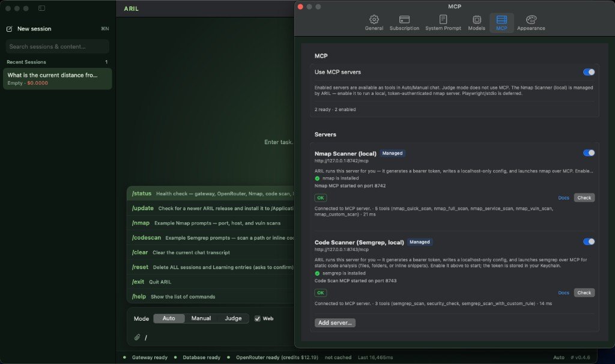The image size is (615, 364).
Task: Toggle the Use MCP servers switch
Action: pos(589,72)
